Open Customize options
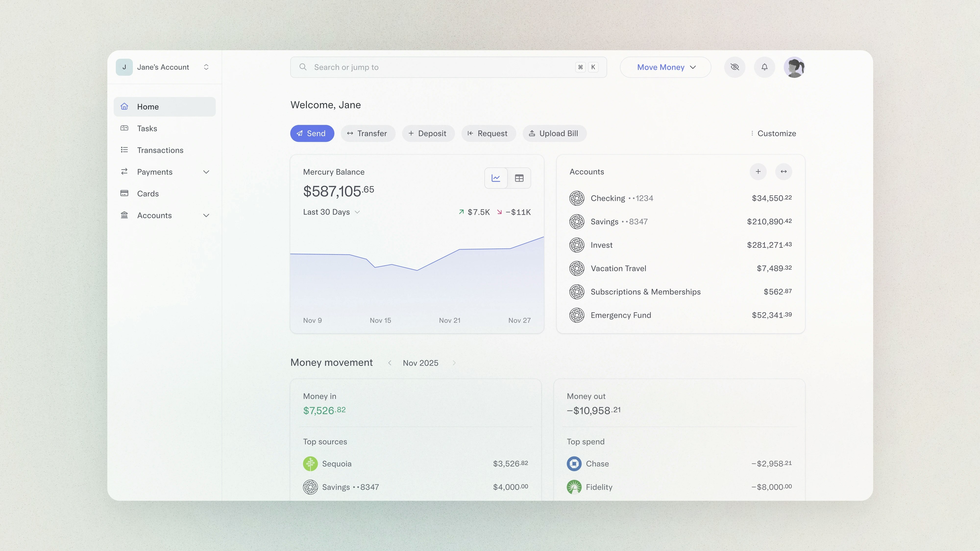 click(773, 133)
